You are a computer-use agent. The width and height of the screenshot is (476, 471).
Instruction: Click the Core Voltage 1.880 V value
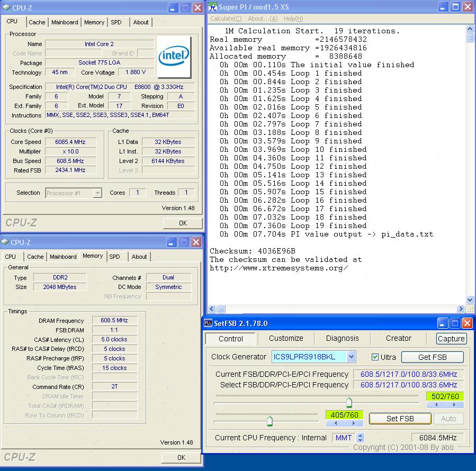pyautogui.click(x=136, y=72)
